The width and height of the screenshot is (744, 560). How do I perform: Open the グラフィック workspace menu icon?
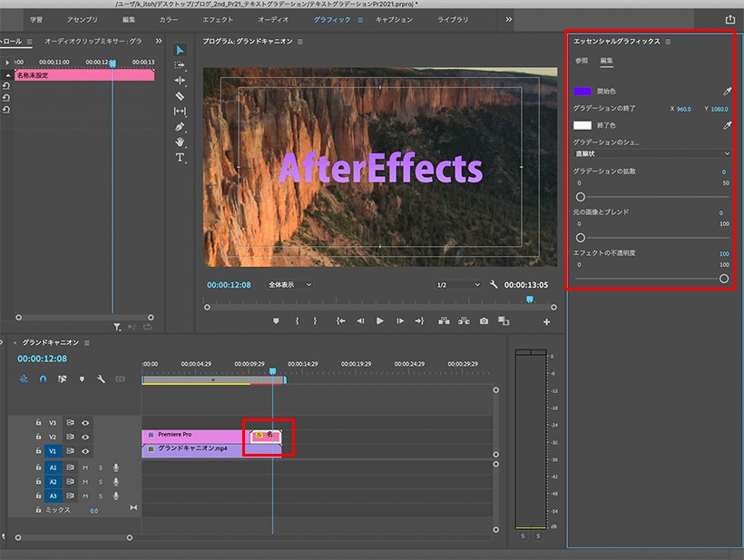pos(360,20)
